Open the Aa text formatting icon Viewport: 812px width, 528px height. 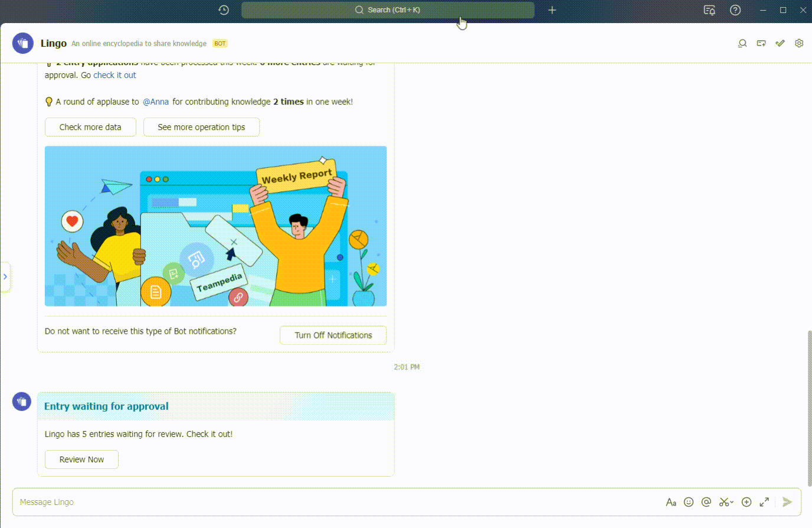point(671,502)
